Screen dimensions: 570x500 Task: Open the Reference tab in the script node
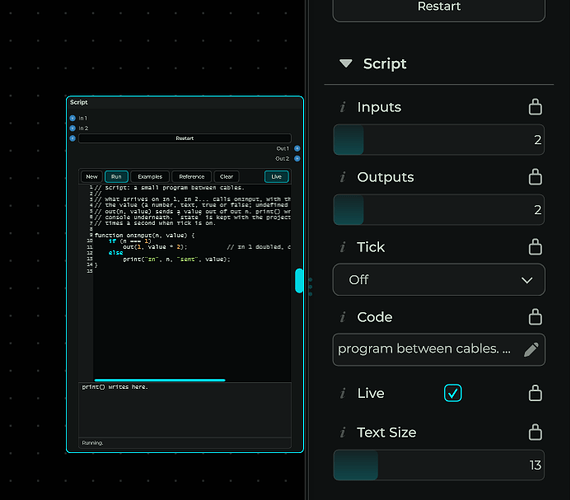[192, 177]
